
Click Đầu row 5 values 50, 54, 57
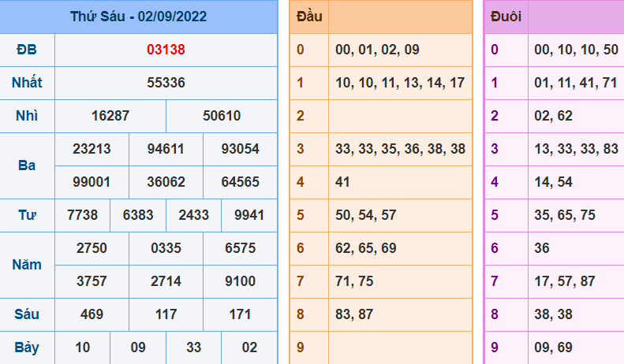[x=366, y=215]
